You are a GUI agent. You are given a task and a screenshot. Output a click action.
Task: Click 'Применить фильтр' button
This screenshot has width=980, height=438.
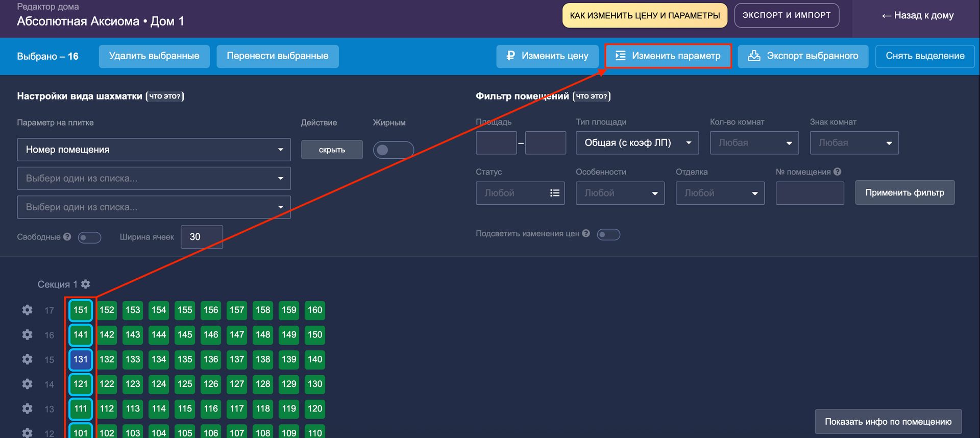(904, 192)
